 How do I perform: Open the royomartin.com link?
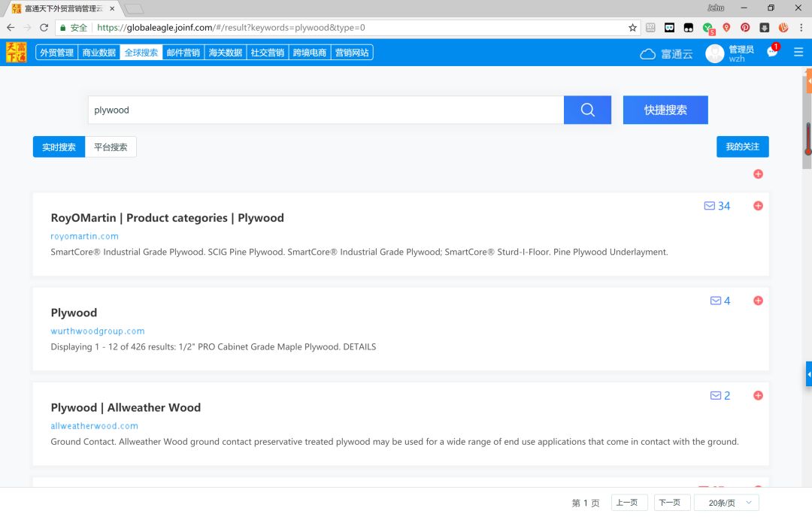click(84, 236)
